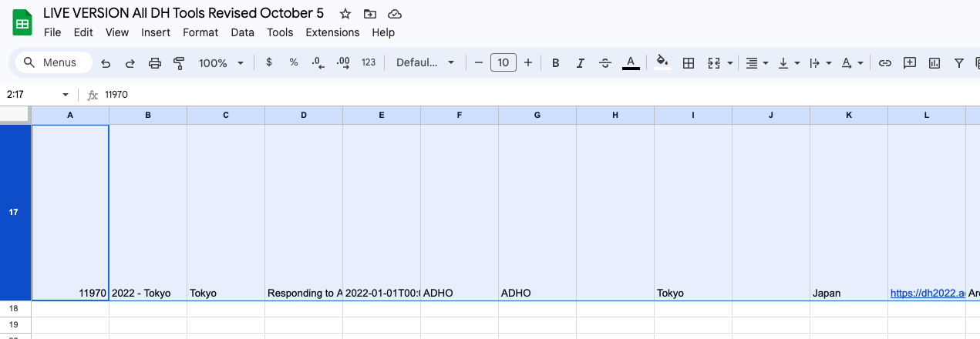The width and height of the screenshot is (980, 339).
Task: Open the zoom 100% dropdown
Action: pos(221,63)
